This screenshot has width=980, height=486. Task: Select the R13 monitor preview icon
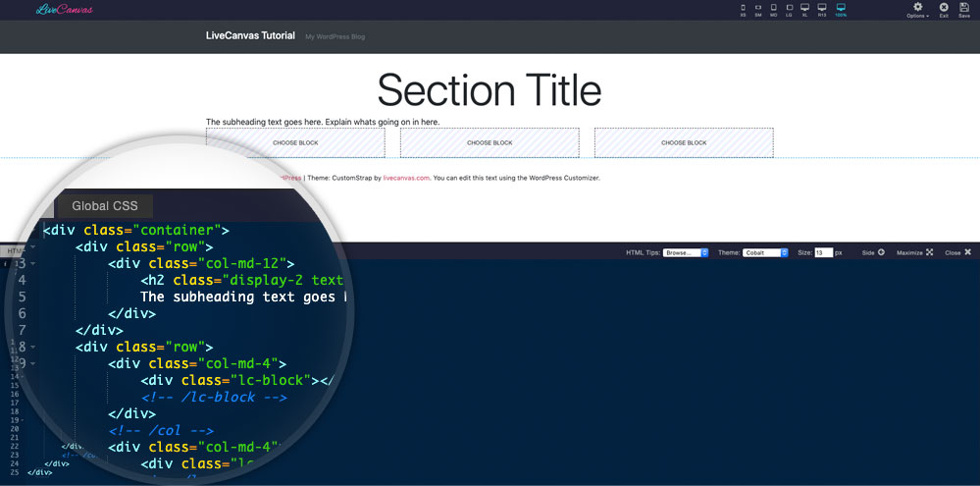click(821, 8)
